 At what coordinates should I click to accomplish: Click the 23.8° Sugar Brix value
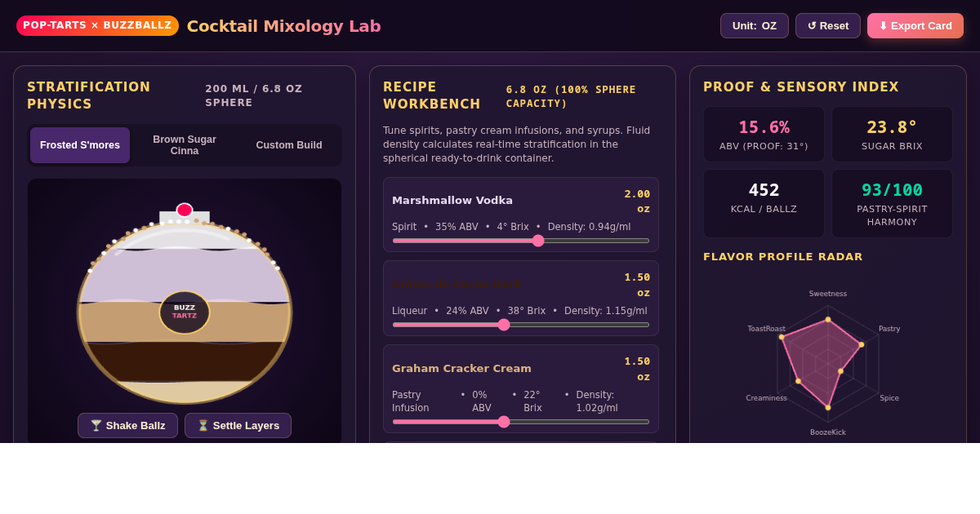[893, 127]
